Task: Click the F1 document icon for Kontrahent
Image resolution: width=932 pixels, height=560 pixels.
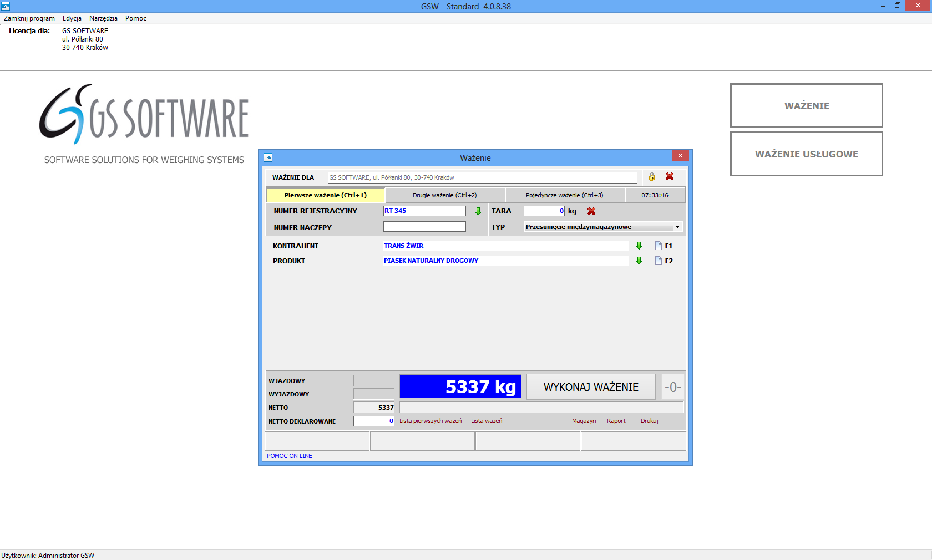Action: coord(659,246)
